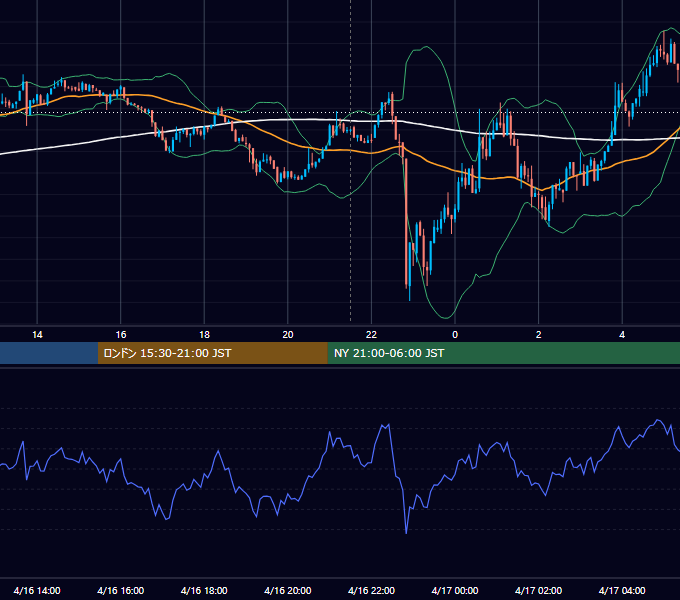Screen dimensions: 680x600
Task: Click the oscillator's lowest trough near 4/16 23:00
Action: 406,532
